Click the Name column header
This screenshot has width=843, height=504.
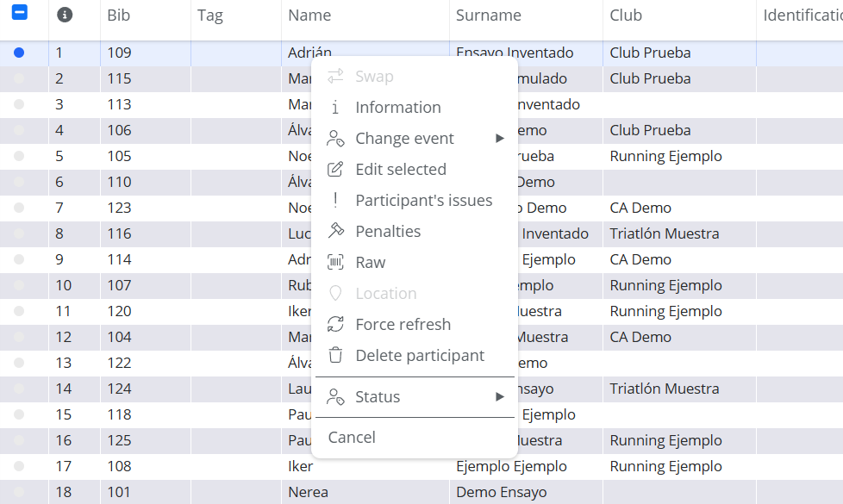(309, 15)
